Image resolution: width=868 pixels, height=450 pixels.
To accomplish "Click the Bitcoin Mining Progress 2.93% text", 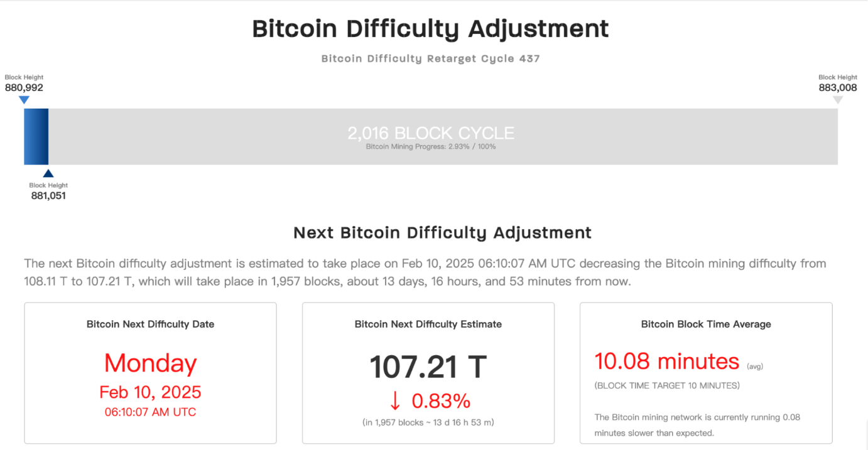I will (x=431, y=146).
